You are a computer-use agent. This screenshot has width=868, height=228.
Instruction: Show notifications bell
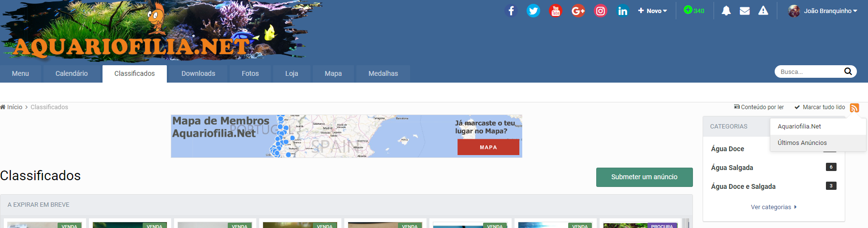[726, 11]
